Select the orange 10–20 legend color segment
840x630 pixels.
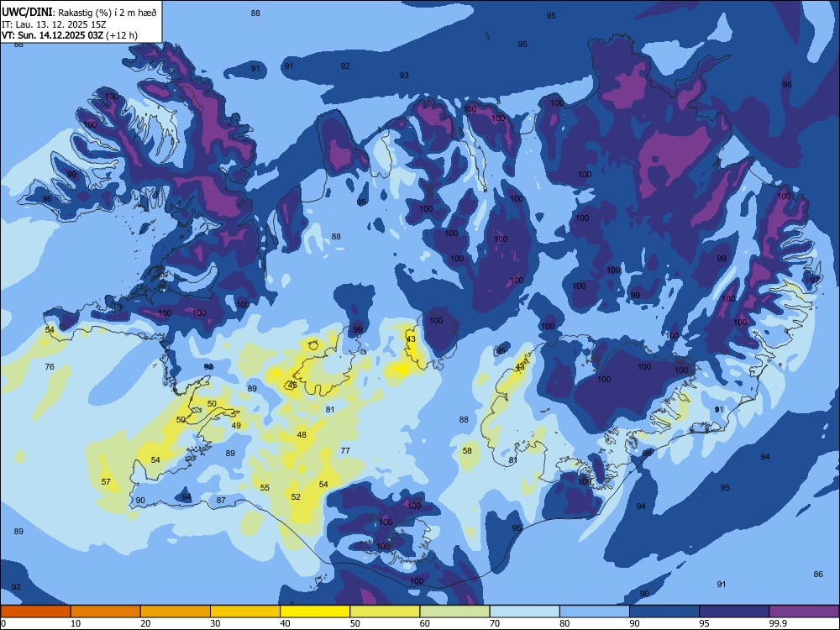[106, 612]
